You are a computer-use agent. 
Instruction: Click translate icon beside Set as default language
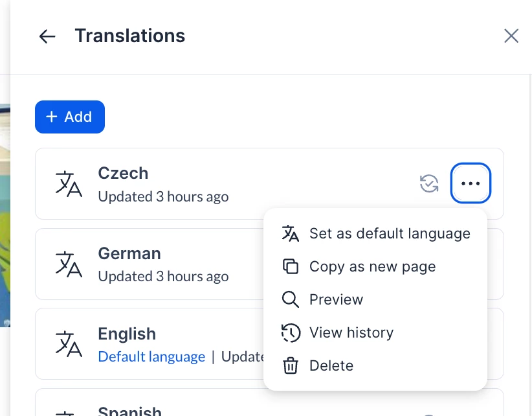point(291,234)
